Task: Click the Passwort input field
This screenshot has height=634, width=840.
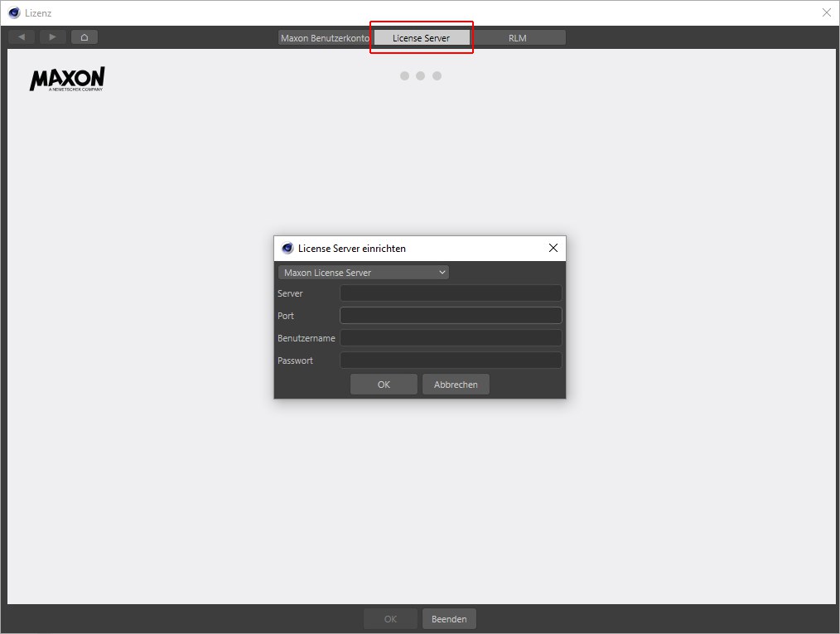Action: tap(451, 361)
